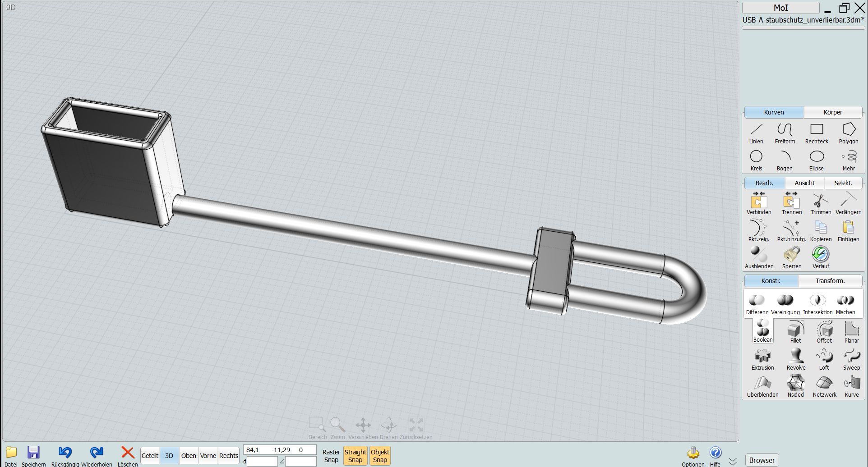Image resolution: width=868 pixels, height=467 pixels.
Task: Click the Sperren lock tool
Action: (792, 258)
